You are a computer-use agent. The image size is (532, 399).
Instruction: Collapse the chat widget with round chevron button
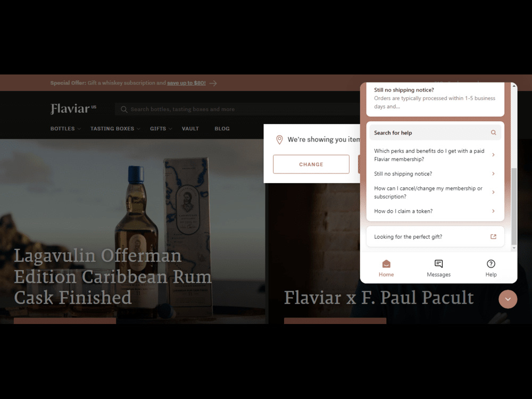pyautogui.click(x=508, y=299)
